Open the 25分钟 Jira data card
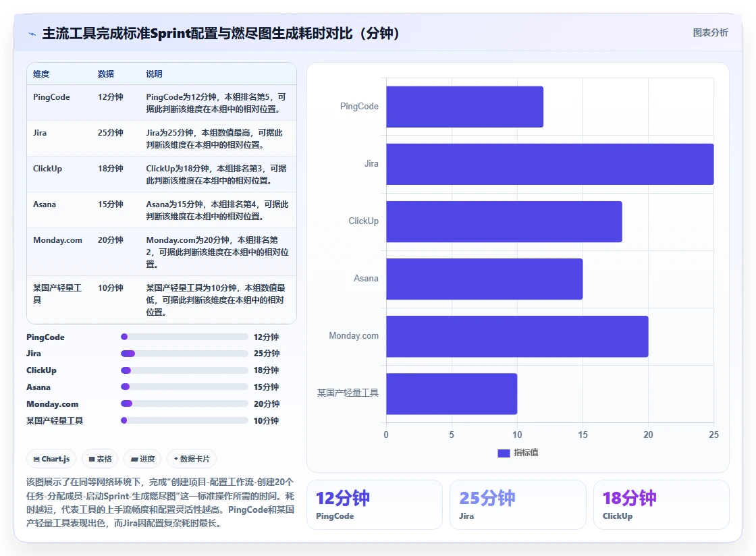The image size is (756, 556). (518, 505)
